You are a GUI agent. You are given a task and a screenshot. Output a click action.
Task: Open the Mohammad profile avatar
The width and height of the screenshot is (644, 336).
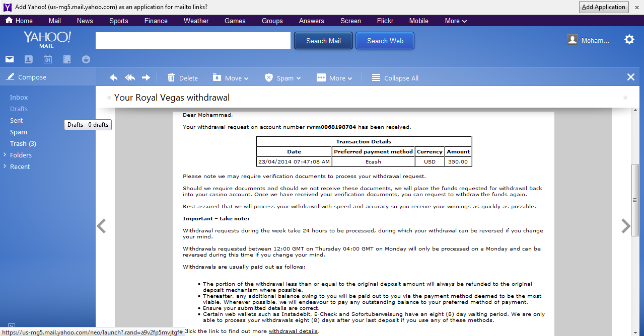[x=572, y=40]
